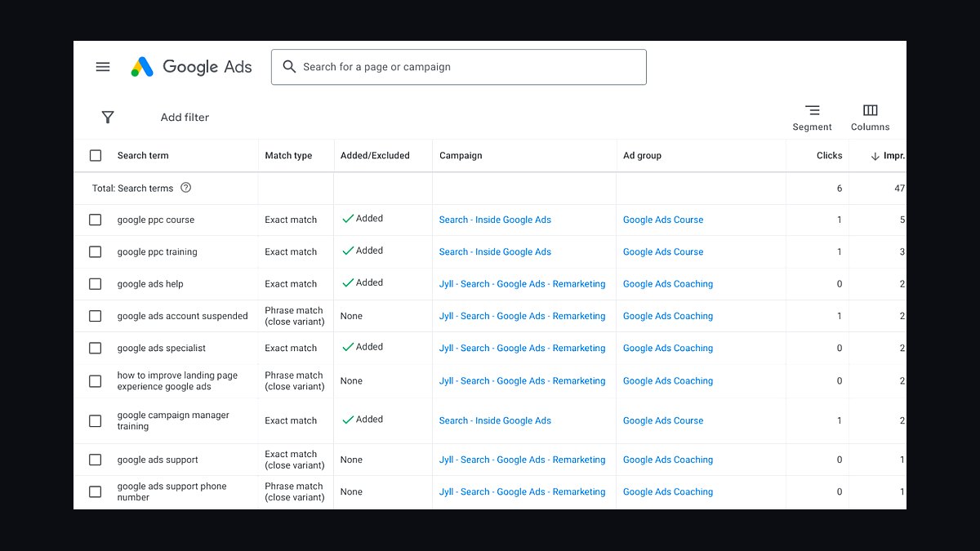
Task: Open campaign link in google ads support row
Action: (523, 460)
